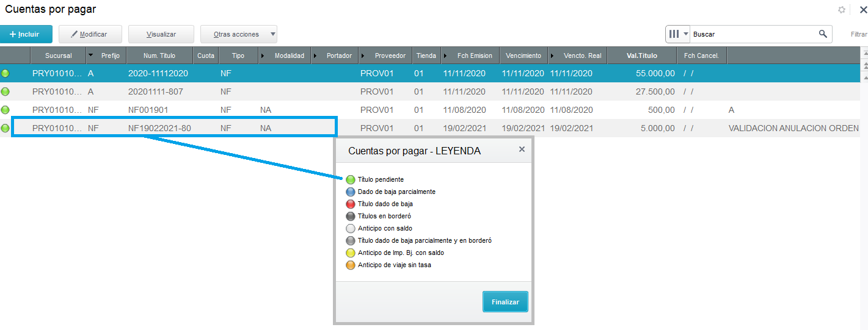
Task: Click the green status icon of row NF001901
Action: click(x=5, y=110)
